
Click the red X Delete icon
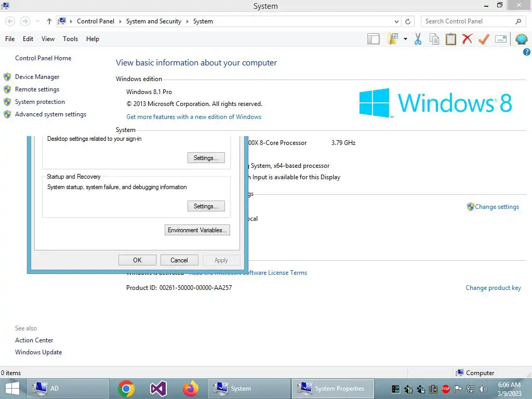coord(467,39)
